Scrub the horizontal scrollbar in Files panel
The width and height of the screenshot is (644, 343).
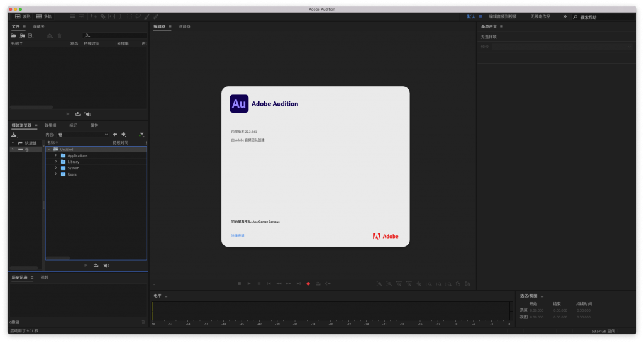32,107
